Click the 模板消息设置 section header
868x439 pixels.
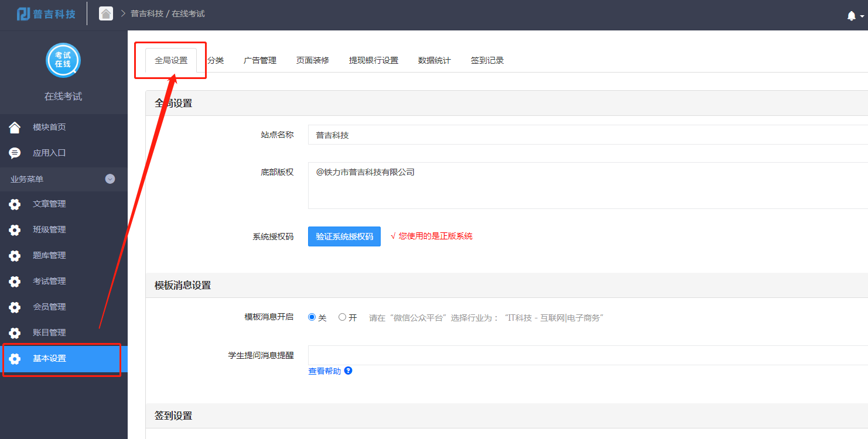[x=183, y=286]
